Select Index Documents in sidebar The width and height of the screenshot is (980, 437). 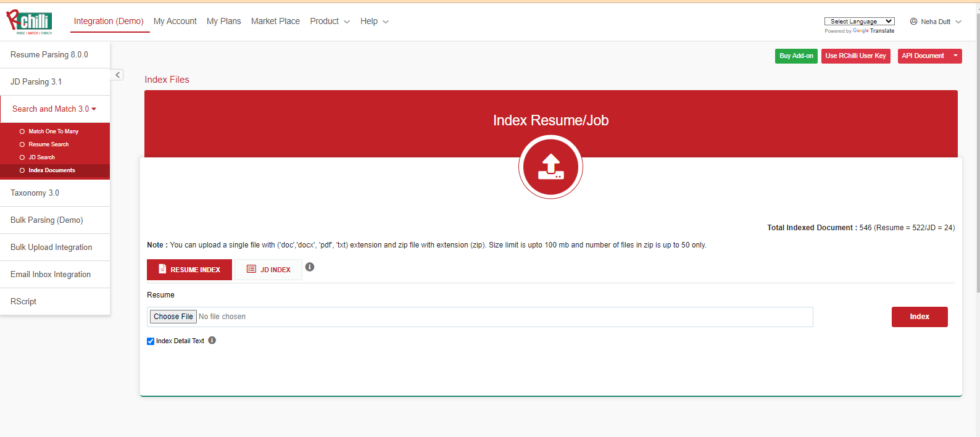pos(52,170)
